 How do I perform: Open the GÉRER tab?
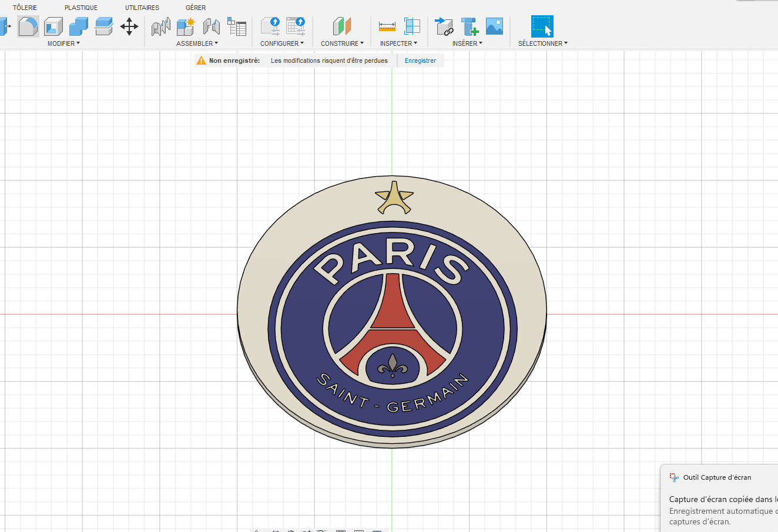click(196, 8)
